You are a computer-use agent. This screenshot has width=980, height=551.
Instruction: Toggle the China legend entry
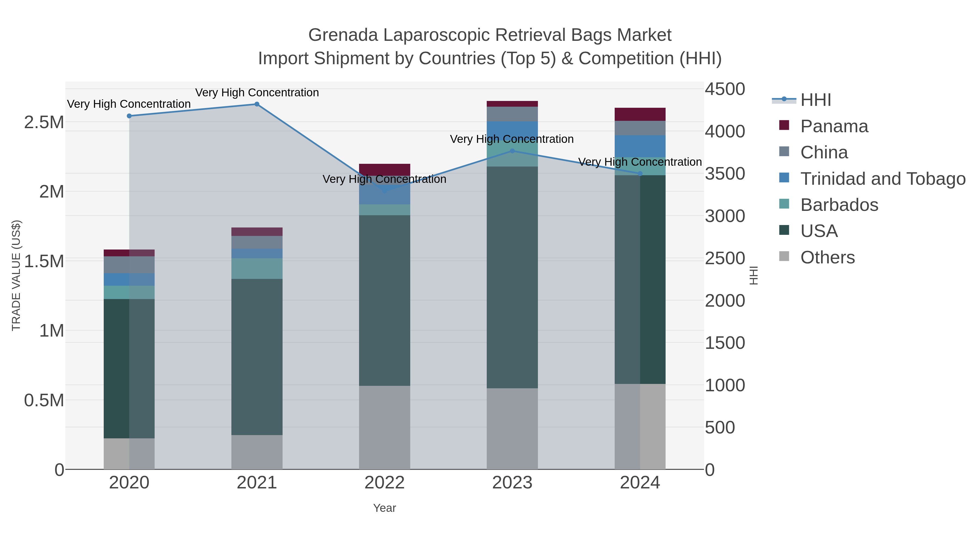(813, 152)
